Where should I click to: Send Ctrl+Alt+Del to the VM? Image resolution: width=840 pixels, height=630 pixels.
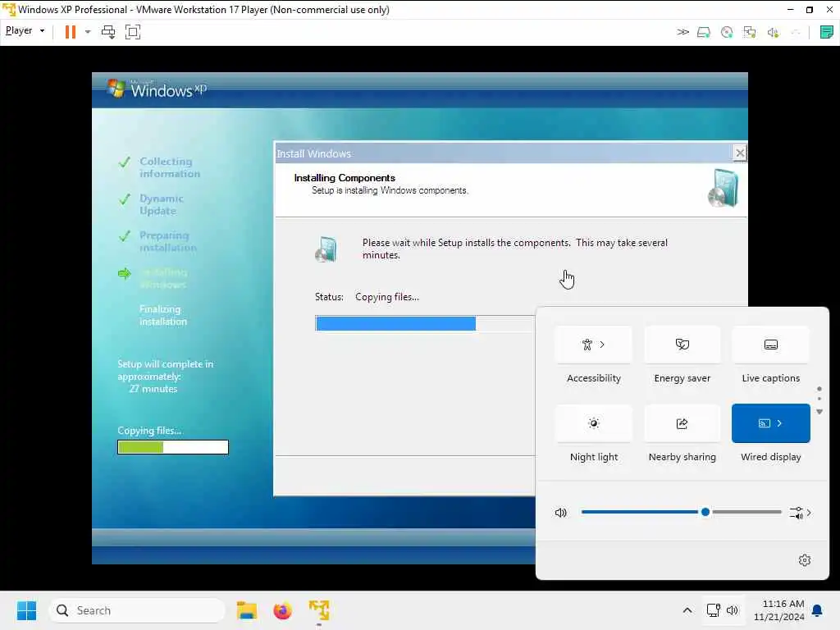point(108,32)
